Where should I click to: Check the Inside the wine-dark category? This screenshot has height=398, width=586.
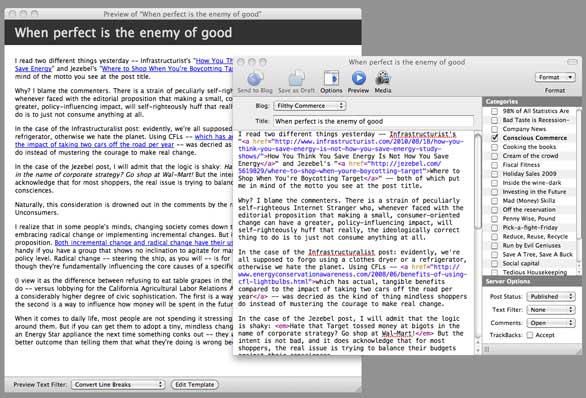pyautogui.click(x=494, y=183)
